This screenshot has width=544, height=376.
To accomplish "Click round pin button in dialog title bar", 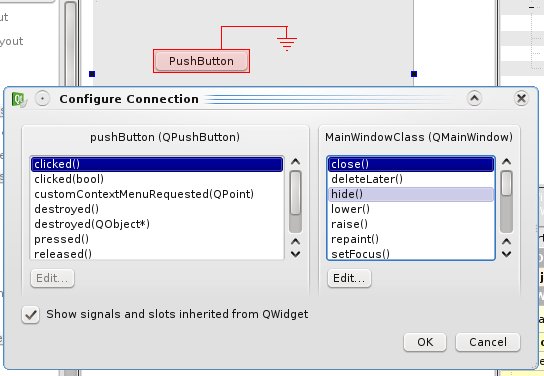I will 42,99.
